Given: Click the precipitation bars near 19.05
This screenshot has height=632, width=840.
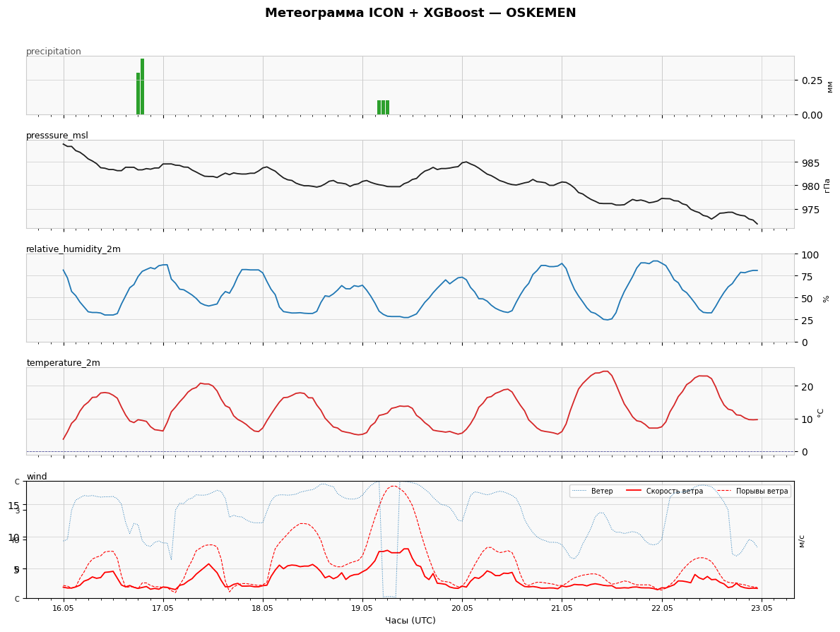Looking at the screenshot, I should [x=383, y=107].
